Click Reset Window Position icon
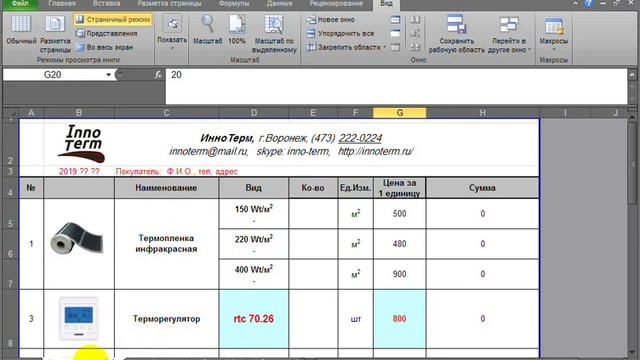 tap(415, 47)
